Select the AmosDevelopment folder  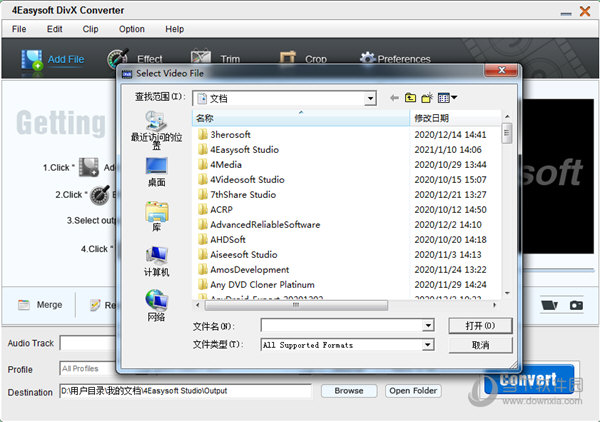[x=250, y=270]
